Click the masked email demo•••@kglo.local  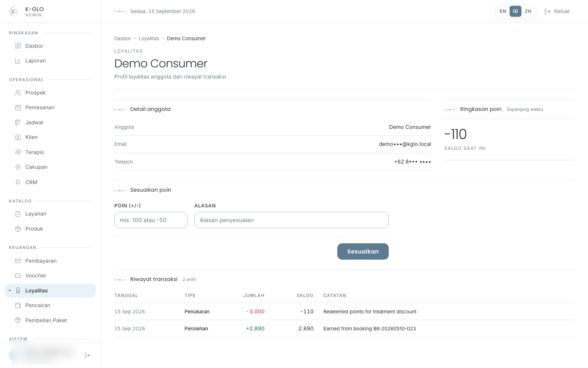click(x=405, y=144)
